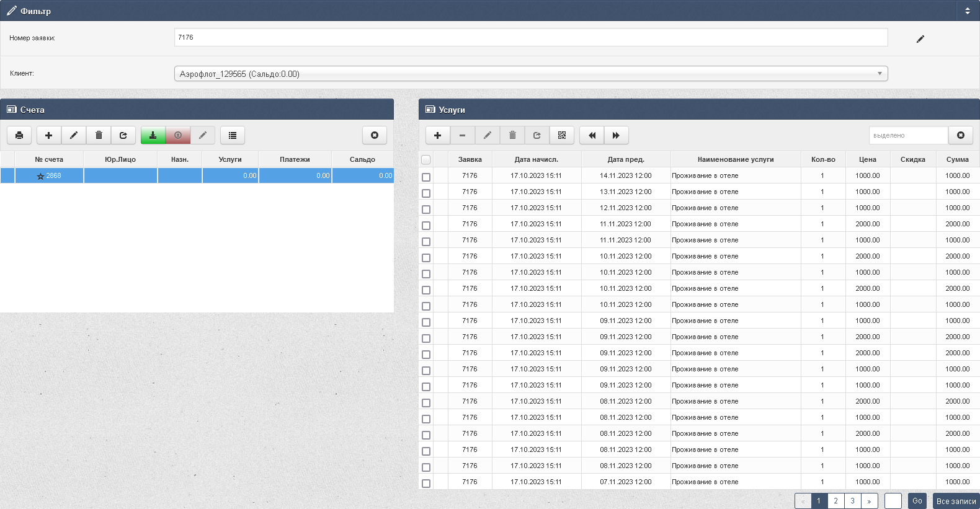Click the fast-forward double-arrow icon in Услуги
The height and width of the screenshot is (509, 980).
617,135
